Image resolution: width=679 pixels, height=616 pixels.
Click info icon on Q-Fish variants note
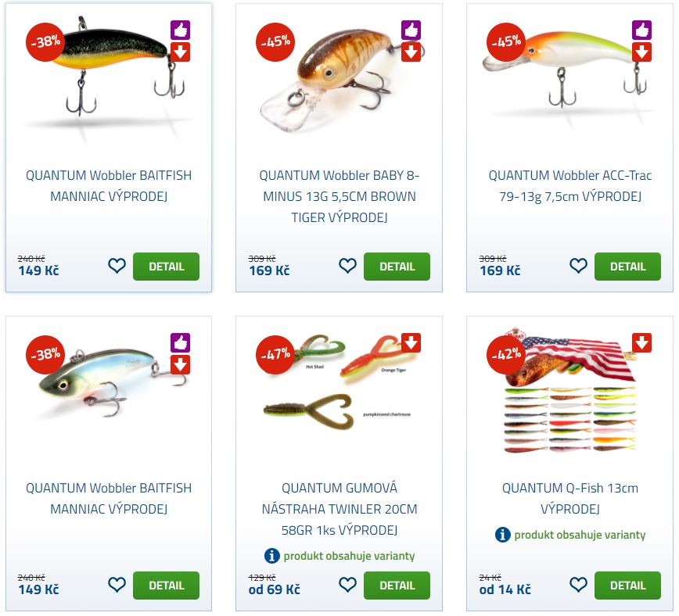503,535
